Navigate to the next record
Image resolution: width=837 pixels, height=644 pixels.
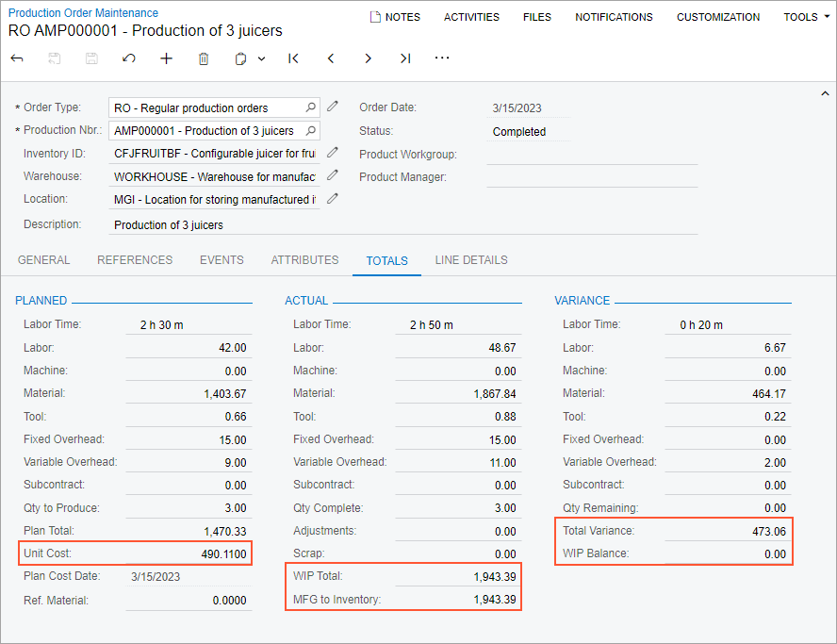[x=368, y=58]
